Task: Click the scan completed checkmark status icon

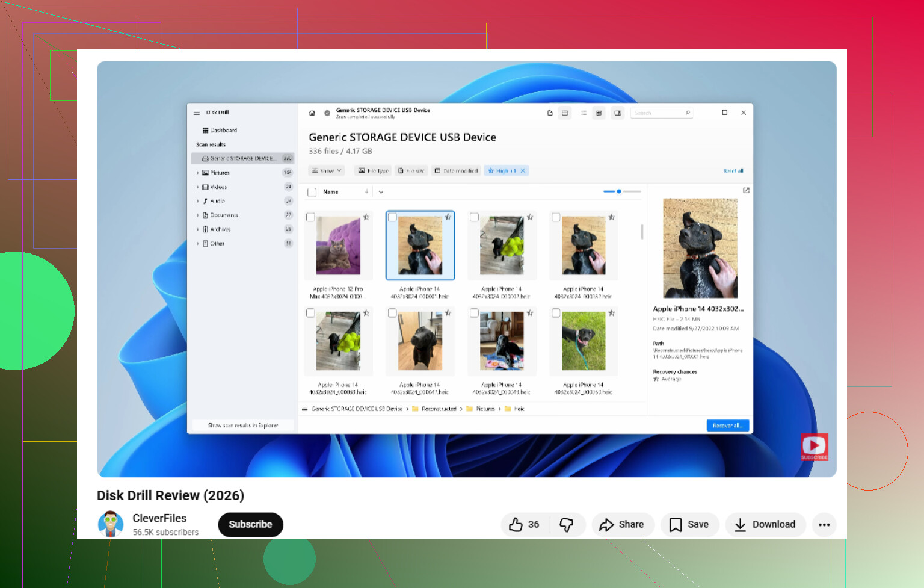Action: click(327, 113)
